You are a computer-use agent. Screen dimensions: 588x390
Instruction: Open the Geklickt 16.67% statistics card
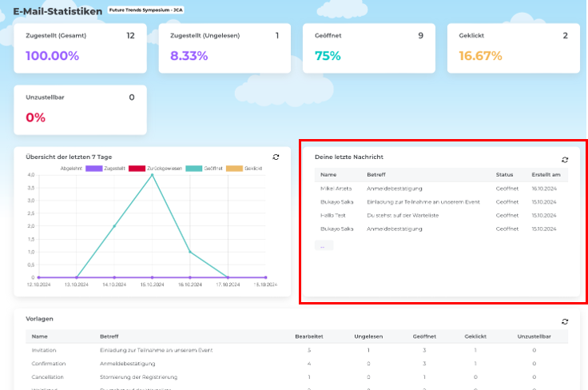[x=514, y=48]
